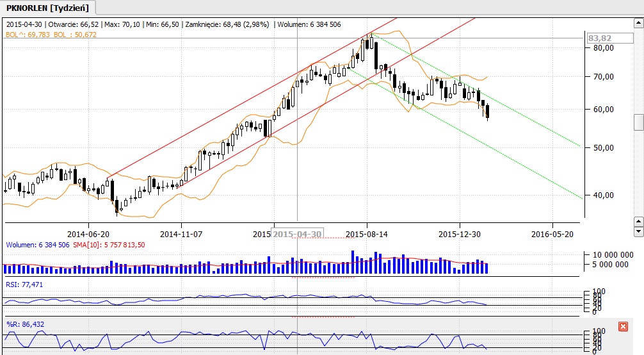Click the 2014-06-20 date axis label
Image resolution: width=644 pixels, height=355 pixels.
click(88, 234)
